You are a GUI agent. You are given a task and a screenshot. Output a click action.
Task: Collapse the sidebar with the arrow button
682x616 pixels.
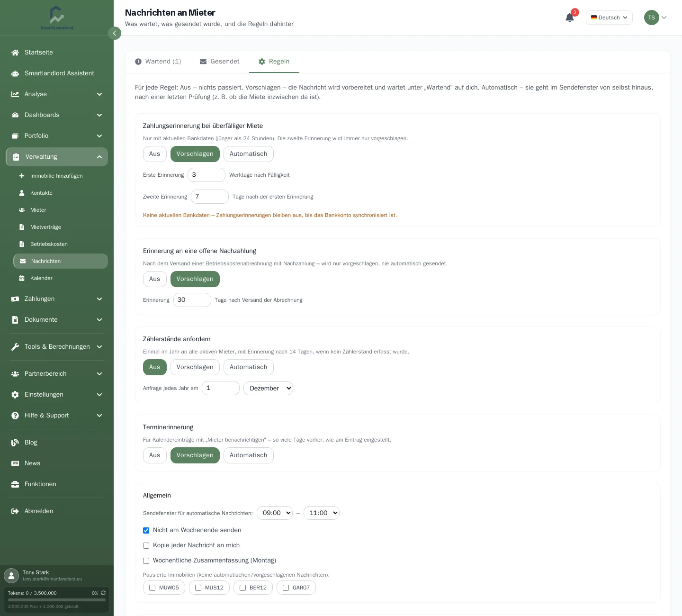[114, 33]
